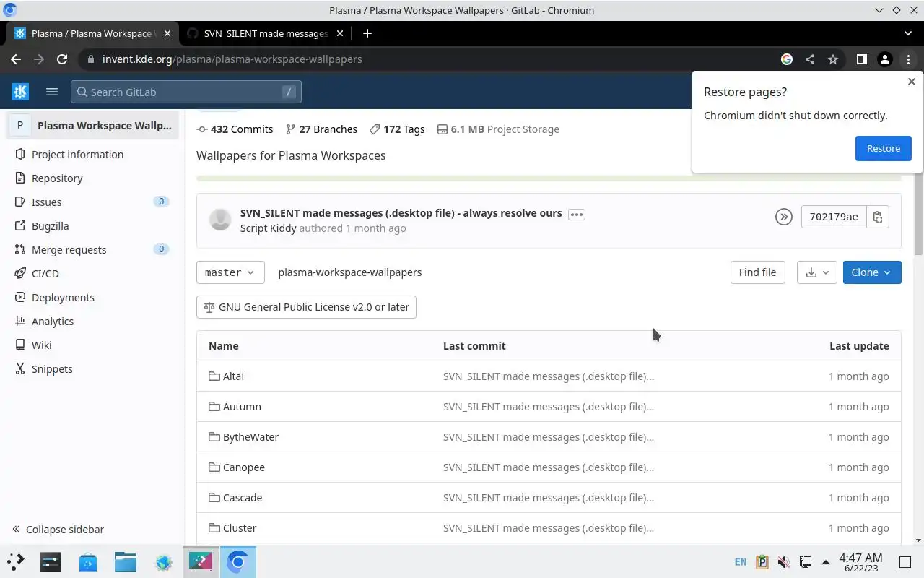Image resolution: width=924 pixels, height=578 pixels.
Task: Toggle the browser side panel
Action: (x=861, y=59)
